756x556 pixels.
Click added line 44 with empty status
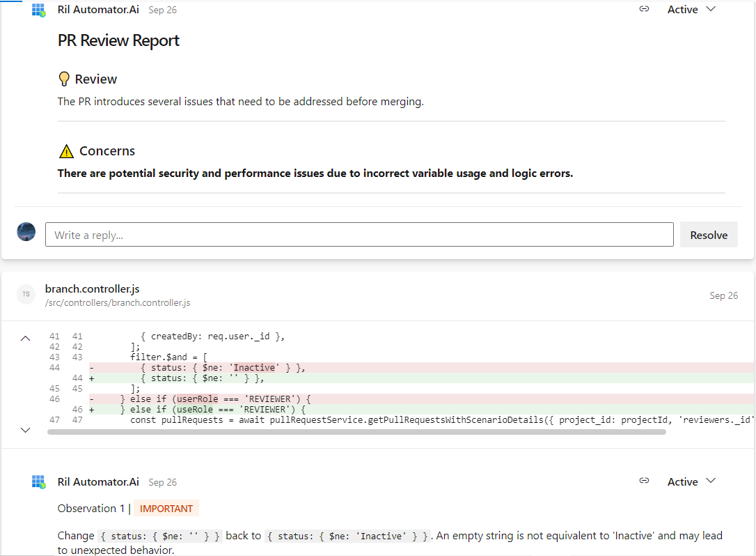(x=421, y=378)
